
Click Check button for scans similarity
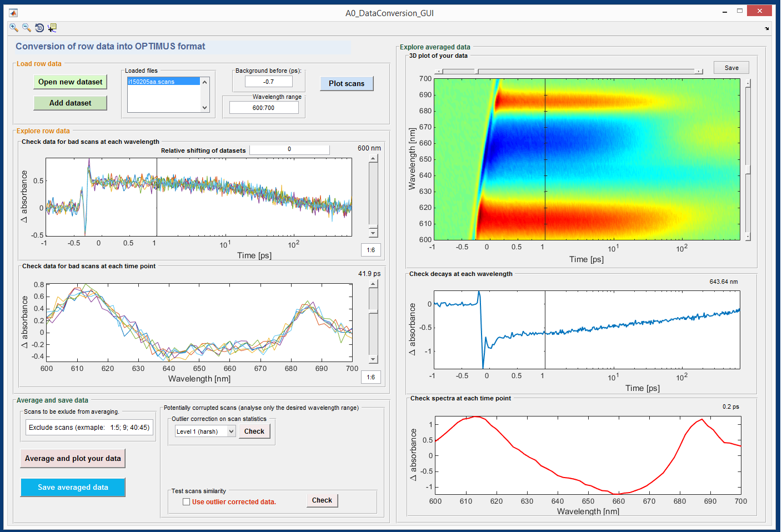click(322, 500)
